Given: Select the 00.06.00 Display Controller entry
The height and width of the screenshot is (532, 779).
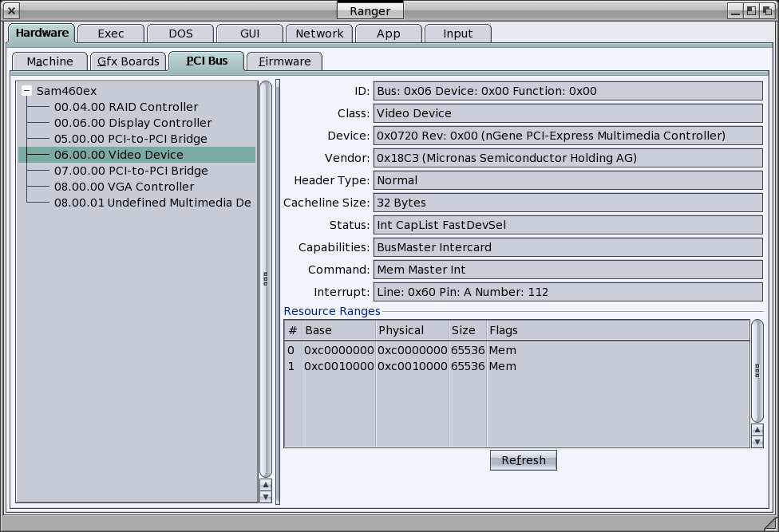Looking at the screenshot, I should 132,123.
